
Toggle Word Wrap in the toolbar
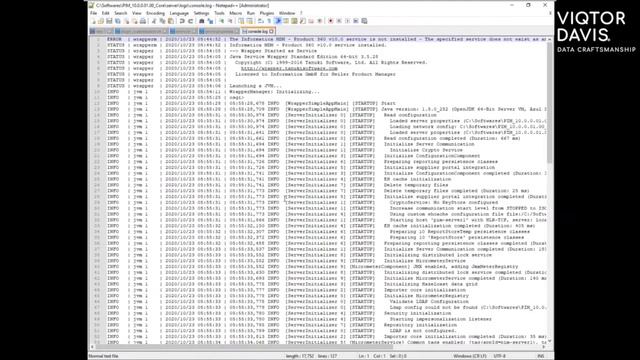[260, 21]
